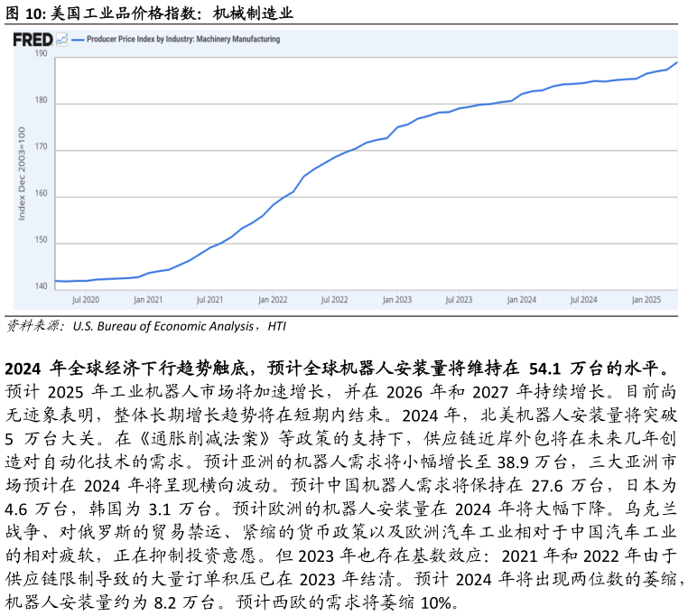Click the '8.2 万台' value in last line

coord(185,602)
